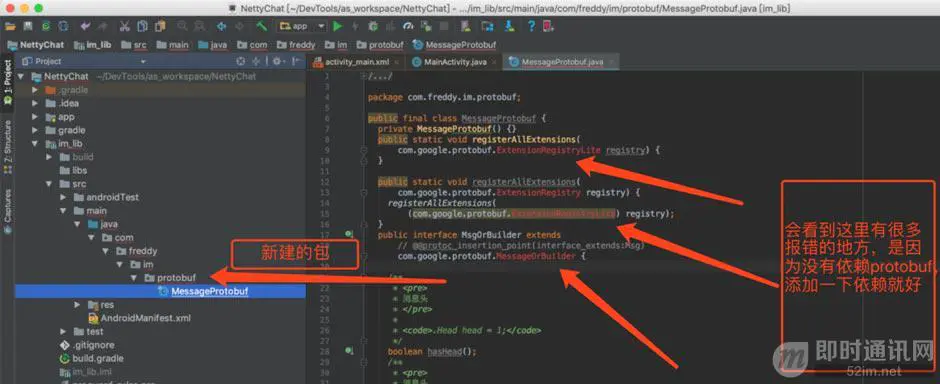Image resolution: width=940 pixels, height=384 pixels.
Task: Click the green Synchronize toolbar icon
Action: tap(46, 26)
